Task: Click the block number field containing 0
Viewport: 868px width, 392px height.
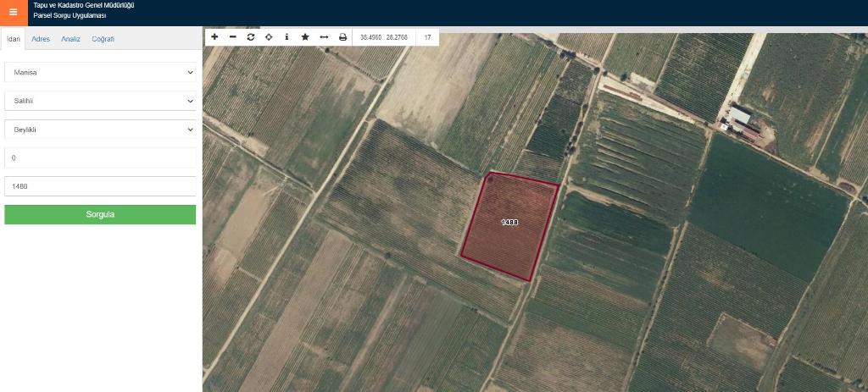Action: point(100,158)
